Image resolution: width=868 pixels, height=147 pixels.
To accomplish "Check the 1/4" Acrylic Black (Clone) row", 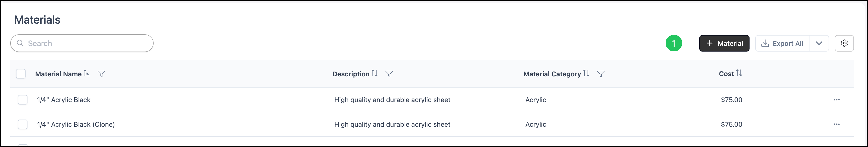I will pyautogui.click(x=23, y=124).
